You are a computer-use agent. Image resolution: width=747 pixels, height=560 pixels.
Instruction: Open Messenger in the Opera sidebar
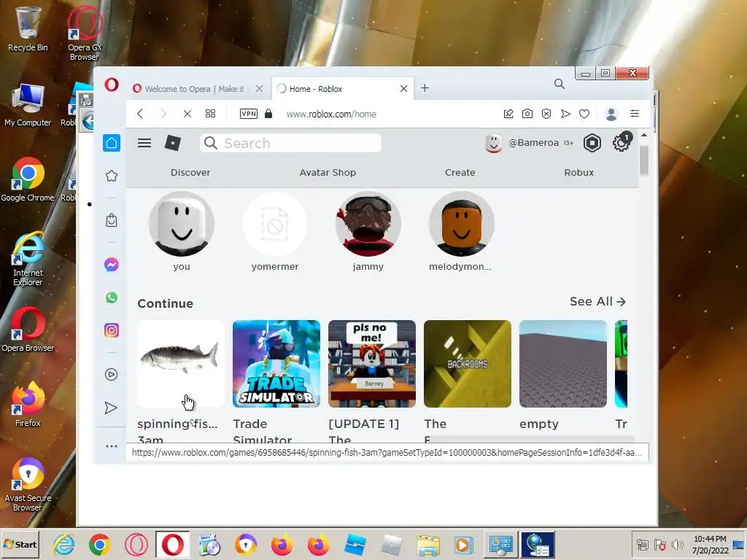click(x=112, y=265)
